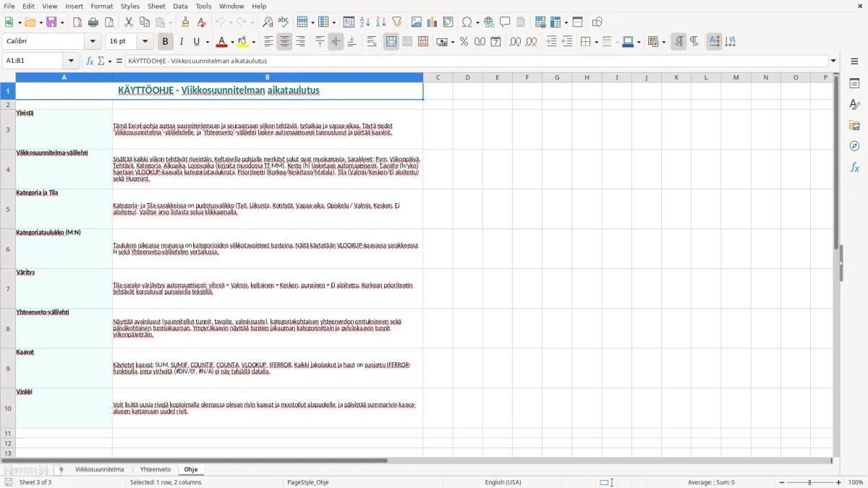Open the Sheet menu
868x488 pixels.
pyautogui.click(x=156, y=6)
